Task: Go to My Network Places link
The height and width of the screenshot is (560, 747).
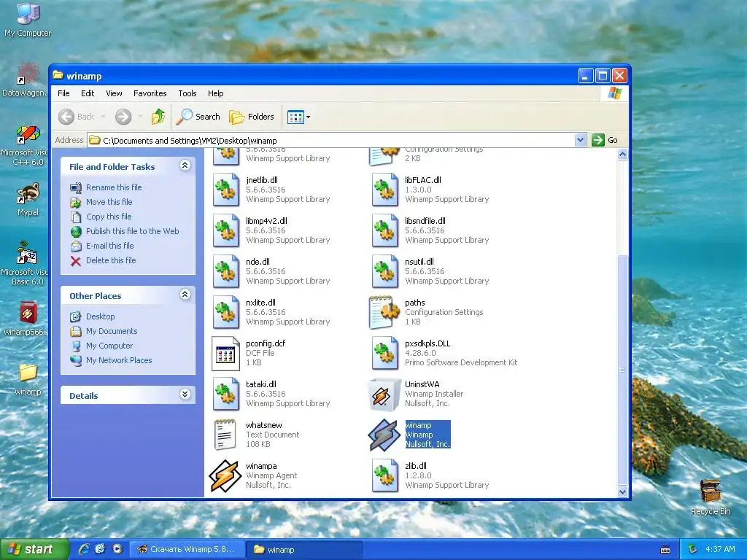Action: pyautogui.click(x=119, y=360)
